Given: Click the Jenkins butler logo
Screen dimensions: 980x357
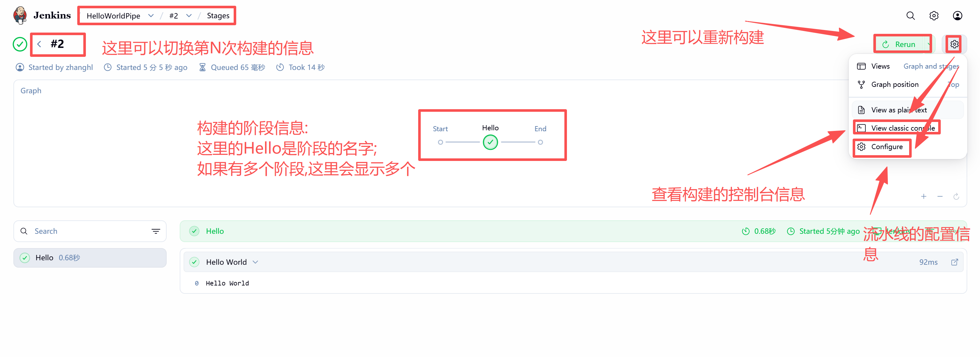Looking at the screenshot, I should pos(20,16).
